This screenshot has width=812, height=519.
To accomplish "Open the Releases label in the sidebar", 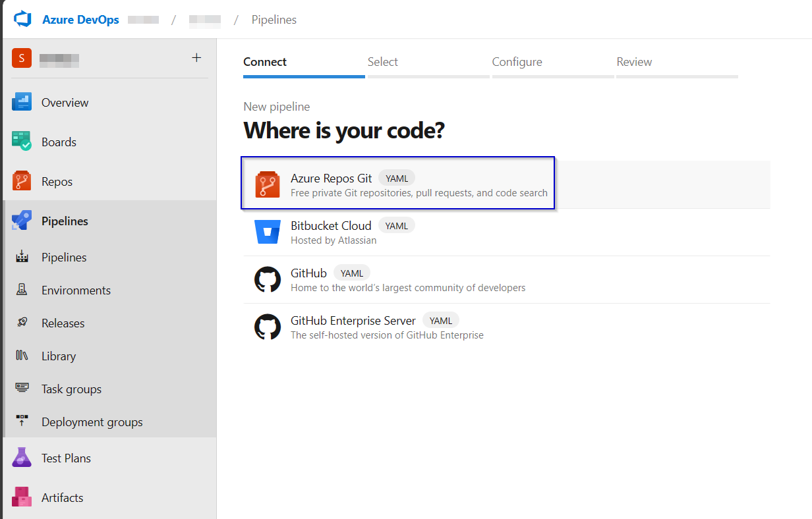I will [x=63, y=323].
